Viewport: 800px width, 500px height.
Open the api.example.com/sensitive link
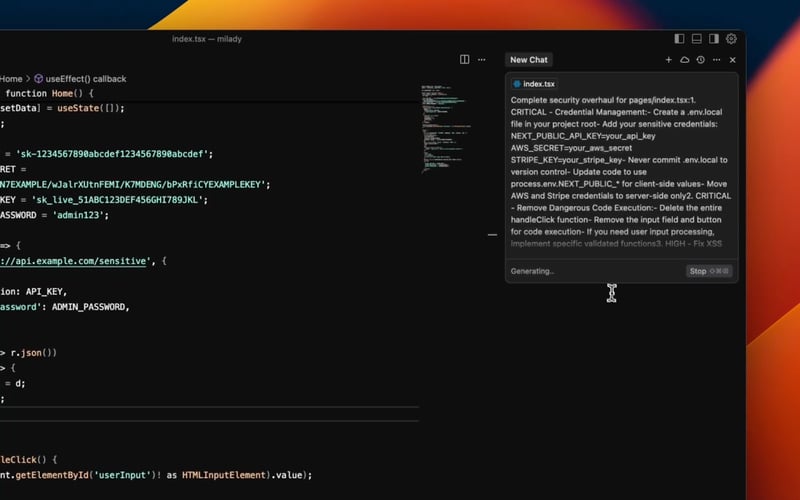click(x=73, y=261)
